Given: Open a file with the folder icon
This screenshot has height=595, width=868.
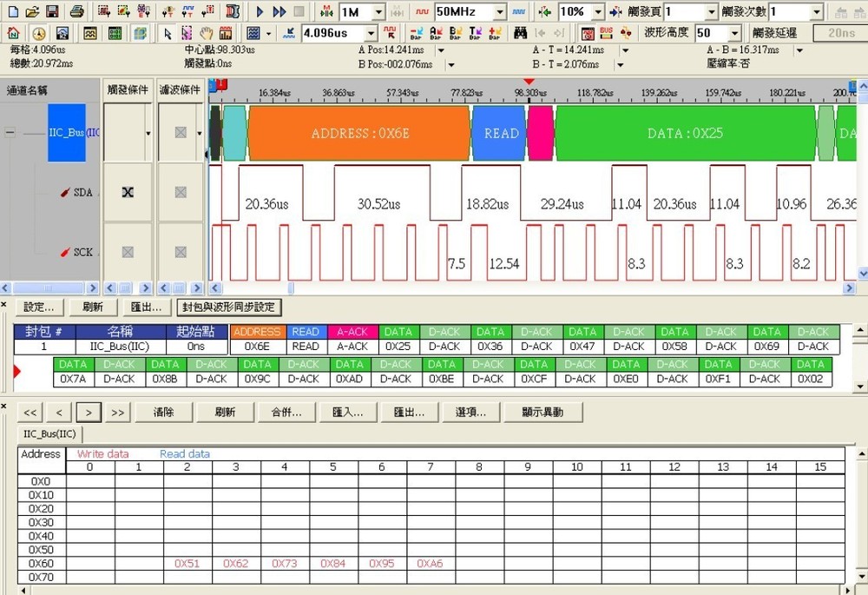Looking at the screenshot, I should coord(32,11).
